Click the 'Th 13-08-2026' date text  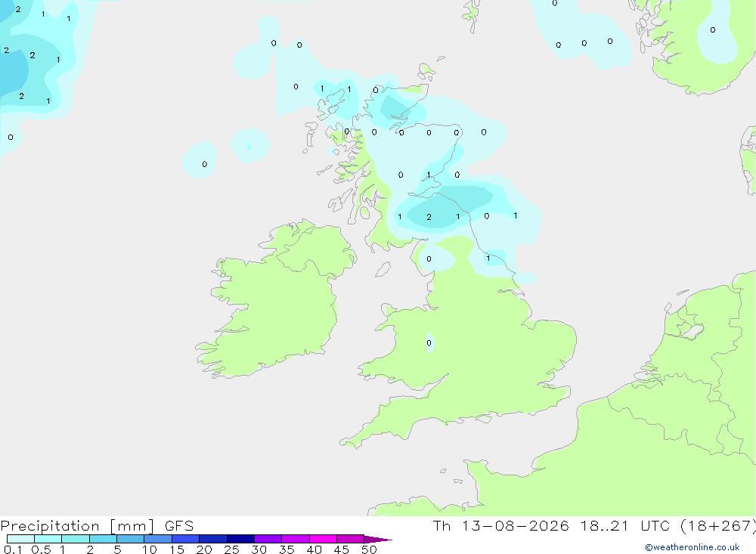pos(500,526)
